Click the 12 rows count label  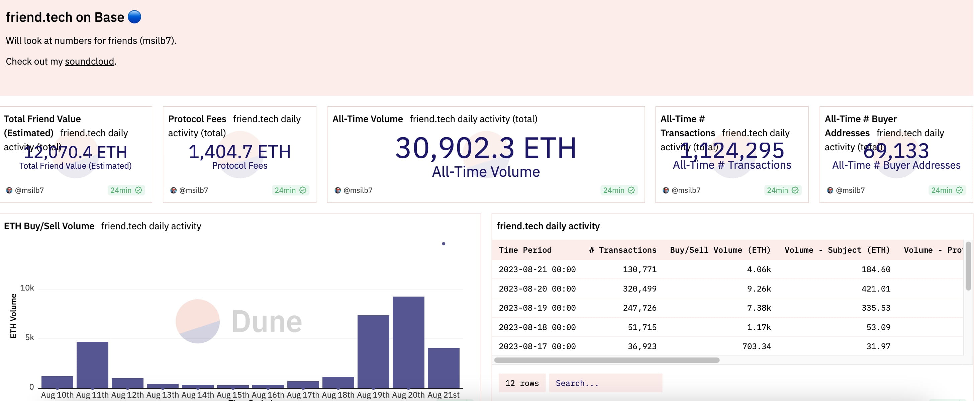pos(522,383)
